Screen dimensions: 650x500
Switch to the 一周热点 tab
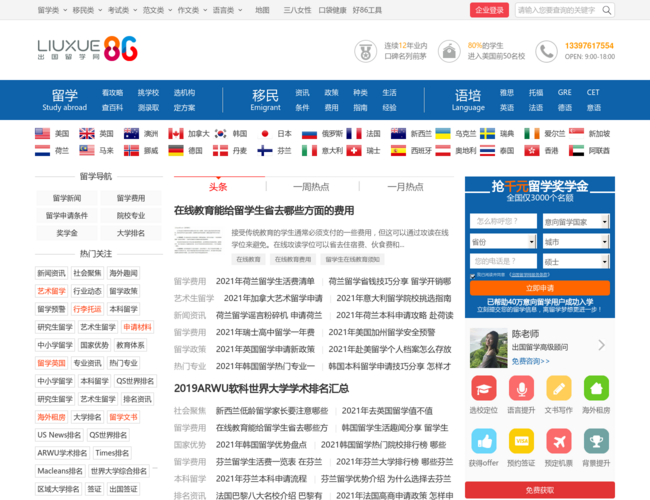pos(311,187)
